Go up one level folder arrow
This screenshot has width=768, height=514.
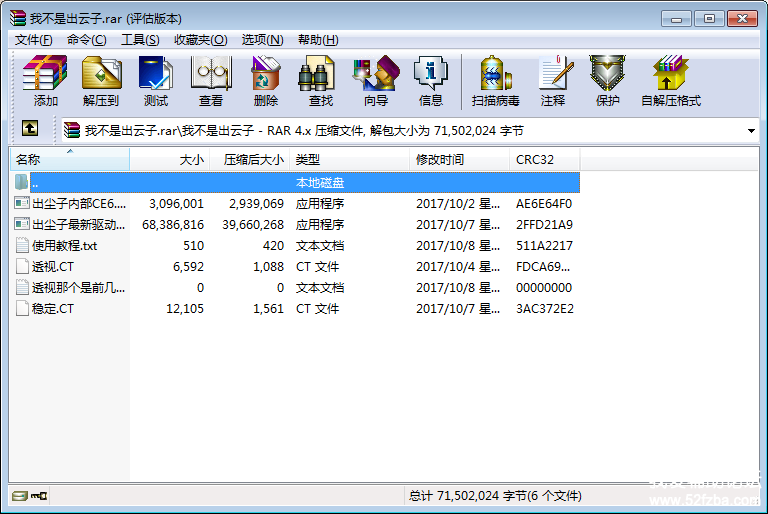pos(30,129)
